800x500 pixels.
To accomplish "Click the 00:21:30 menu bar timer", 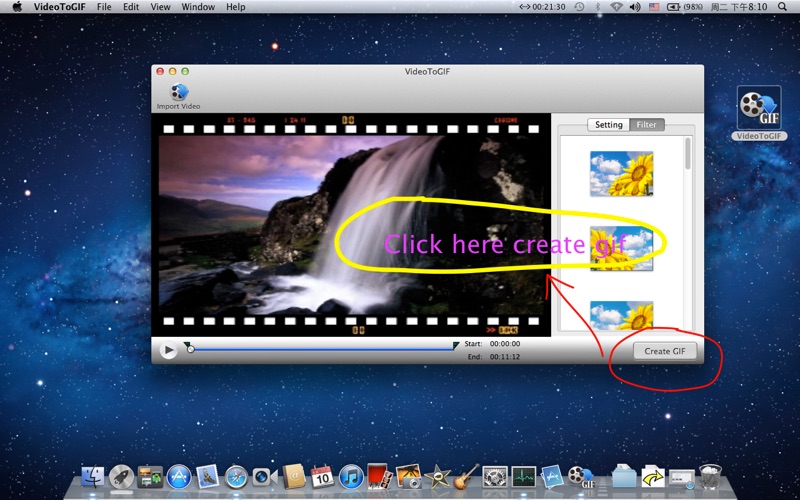I will coord(542,7).
